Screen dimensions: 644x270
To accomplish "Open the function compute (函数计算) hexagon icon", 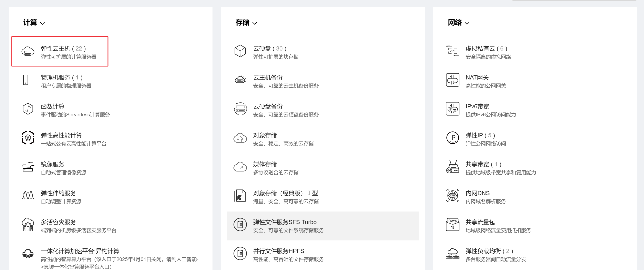I will click(28, 109).
